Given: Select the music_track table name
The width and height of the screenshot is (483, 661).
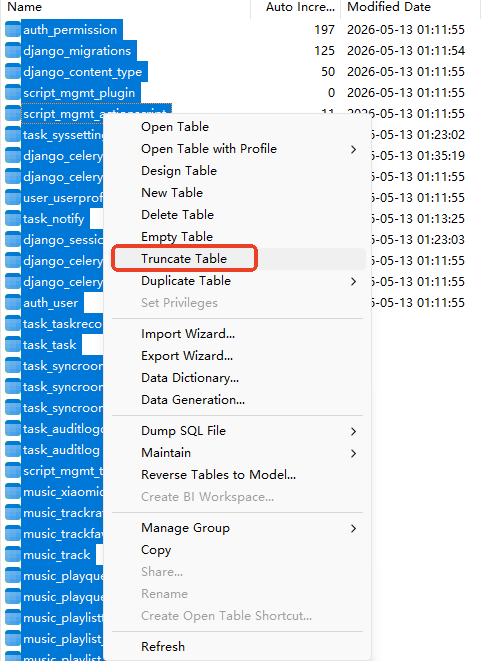Looking at the screenshot, I should [x=57, y=555].
